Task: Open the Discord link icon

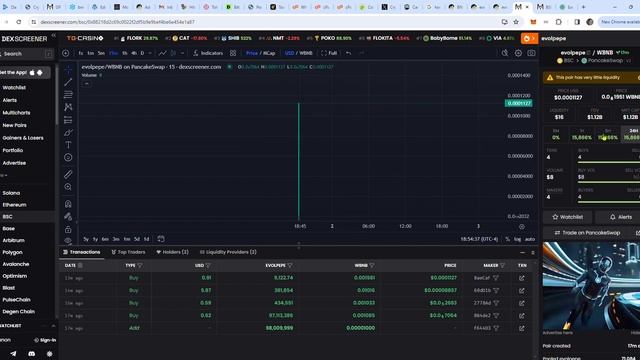Action: coord(31,354)
